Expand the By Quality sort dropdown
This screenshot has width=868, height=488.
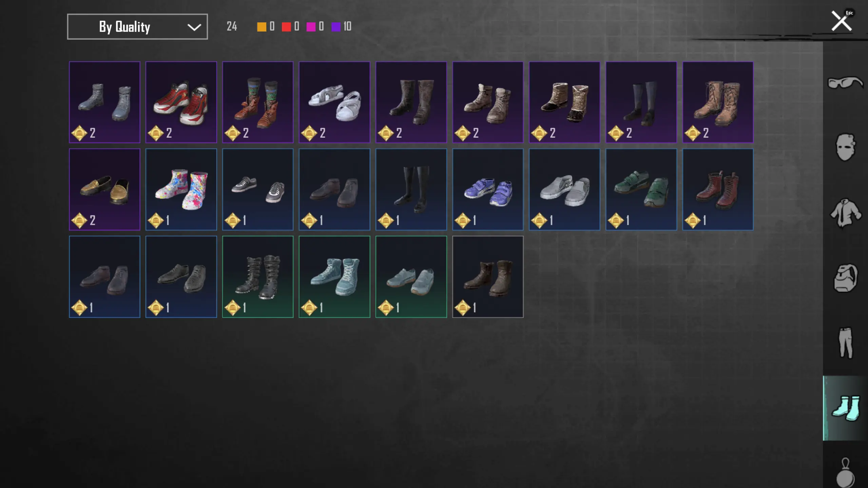(137, 26)
